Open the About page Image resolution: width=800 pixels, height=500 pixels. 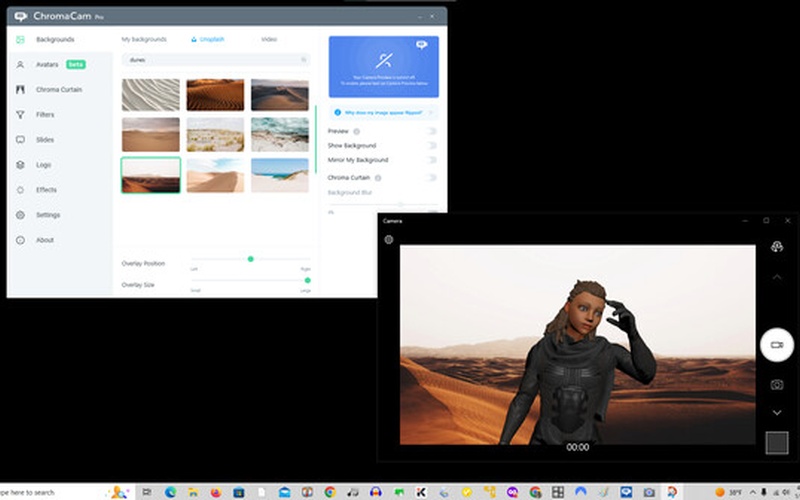pos(60,240)
